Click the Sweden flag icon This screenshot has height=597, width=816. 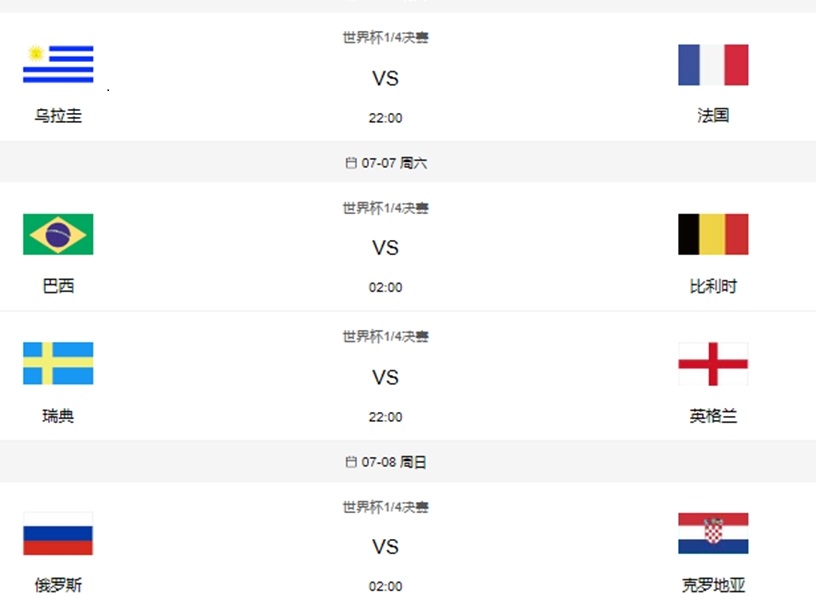tap(57, 364)
